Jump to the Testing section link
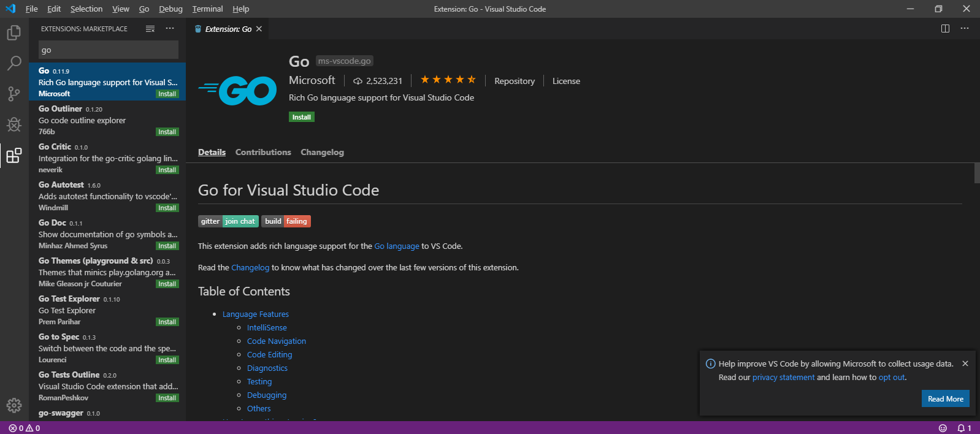The height and width of the screenshot is (434, 980). [259, 381]
